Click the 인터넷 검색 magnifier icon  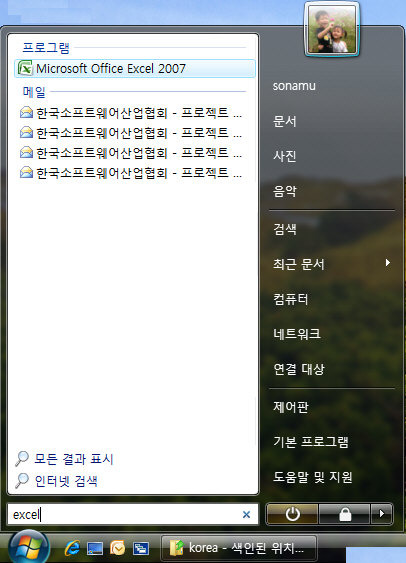click(22, 480)
